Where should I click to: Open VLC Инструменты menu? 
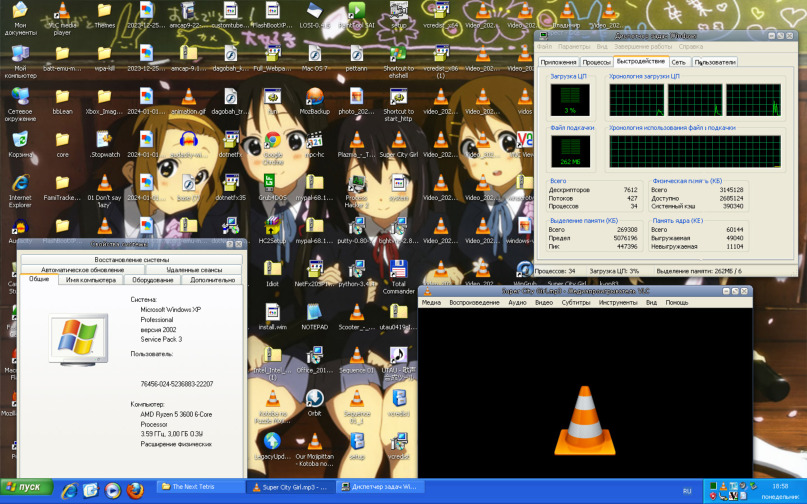point(618,302)
